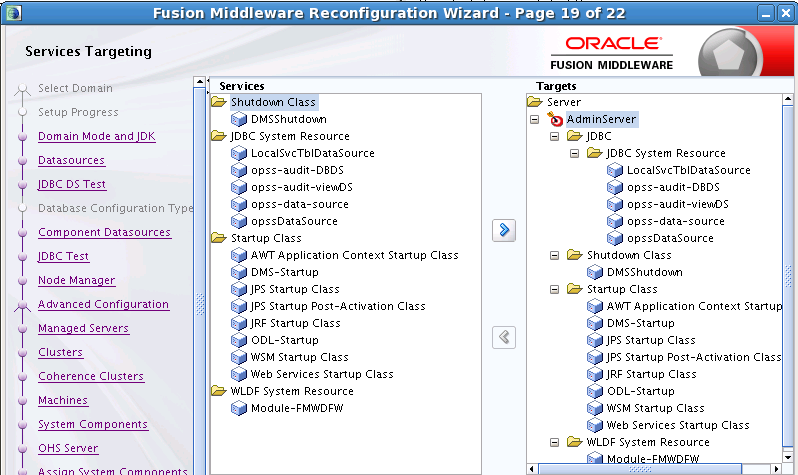Image resolution: width=798 pixels, height=475 pixels.
Task: Click the Shutdown Class folder icon in Services
Action: pos(219,102)
